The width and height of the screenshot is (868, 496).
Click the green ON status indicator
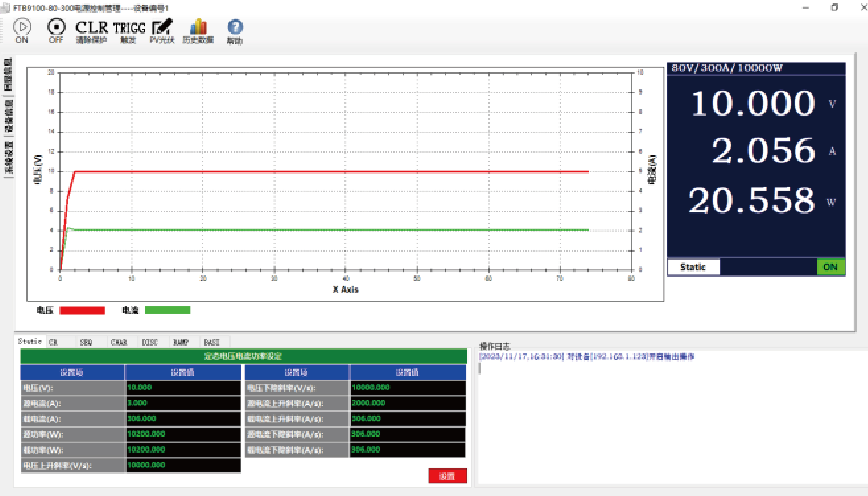tap(831, 267)
